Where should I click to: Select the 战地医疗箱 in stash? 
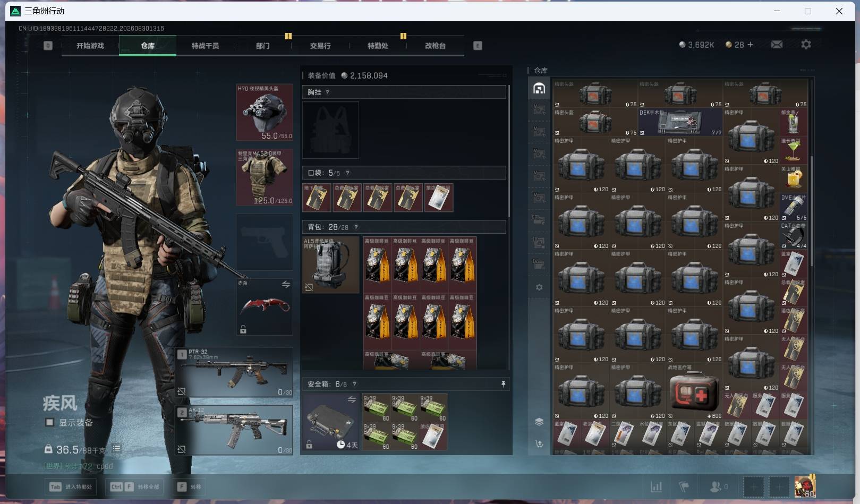[695, 392]
